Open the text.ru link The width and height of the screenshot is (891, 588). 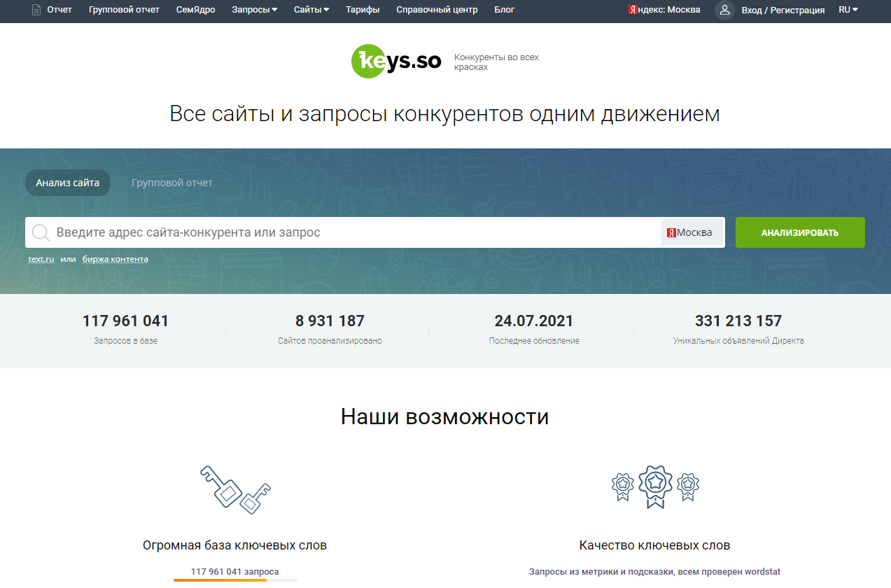point(41,259)
